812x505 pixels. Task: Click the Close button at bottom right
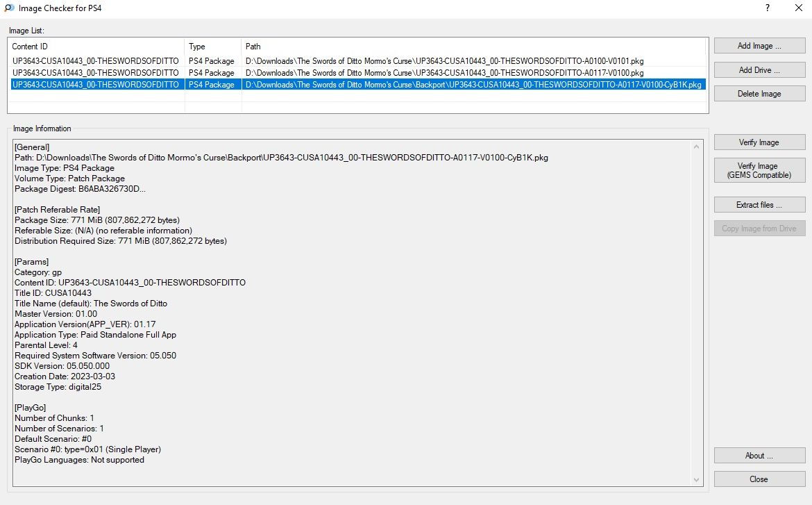759,479
